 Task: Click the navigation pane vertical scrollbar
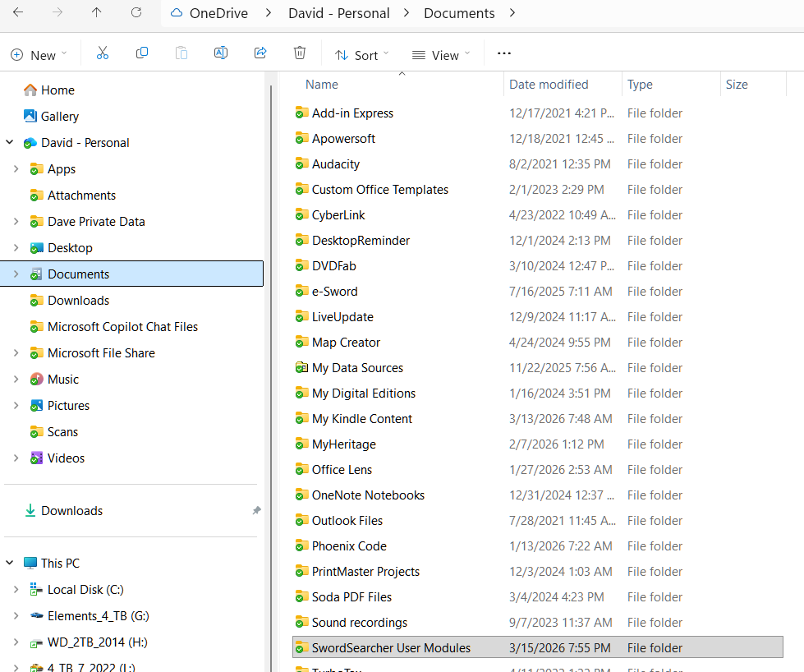pyautogui.click(x=271, y=377)
